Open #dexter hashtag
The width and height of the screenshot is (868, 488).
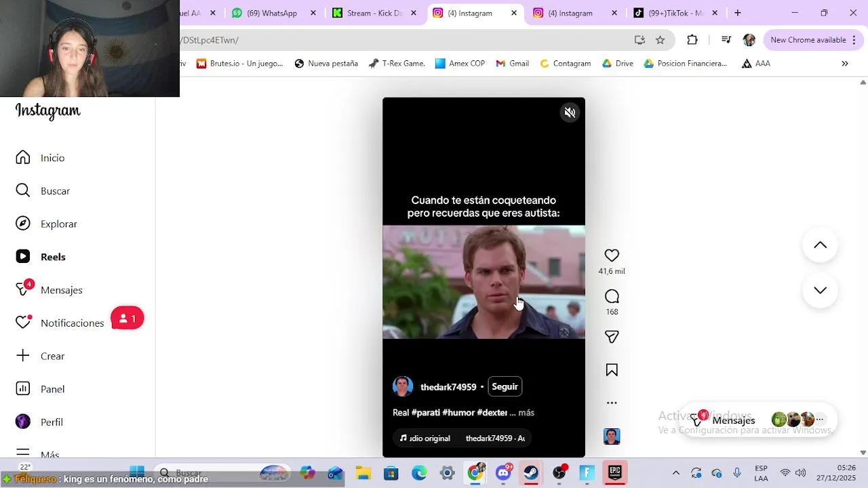click(492, 412)
